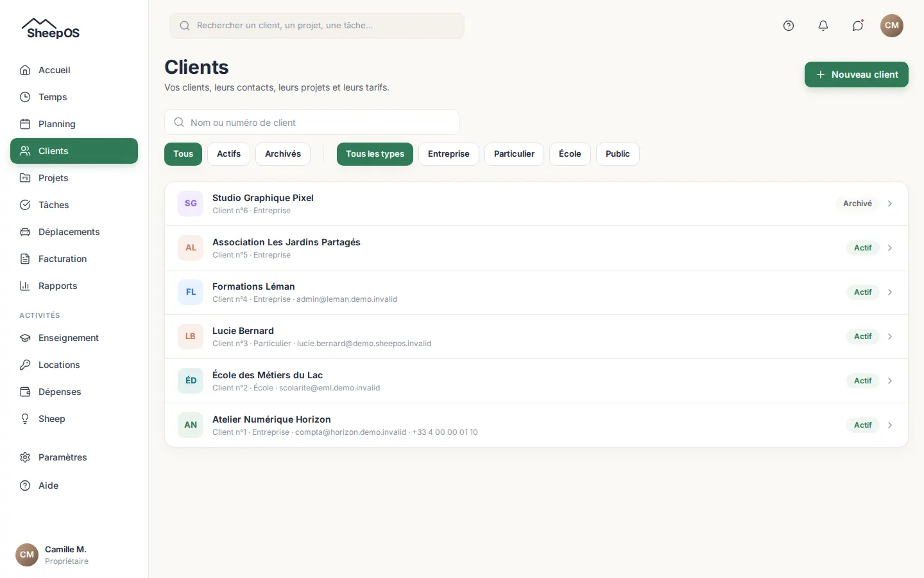Filter by Public type
This screenshot has height=578, width=924.
point(617,154)
